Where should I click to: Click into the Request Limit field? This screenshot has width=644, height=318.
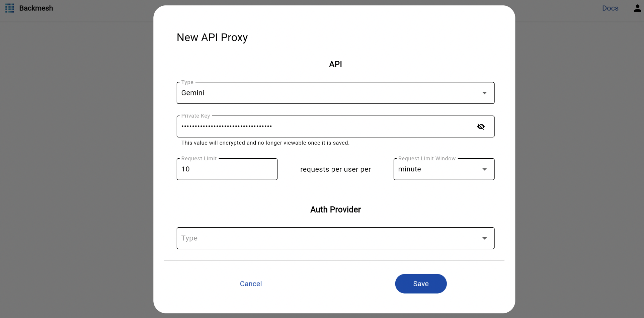[227, 169]
